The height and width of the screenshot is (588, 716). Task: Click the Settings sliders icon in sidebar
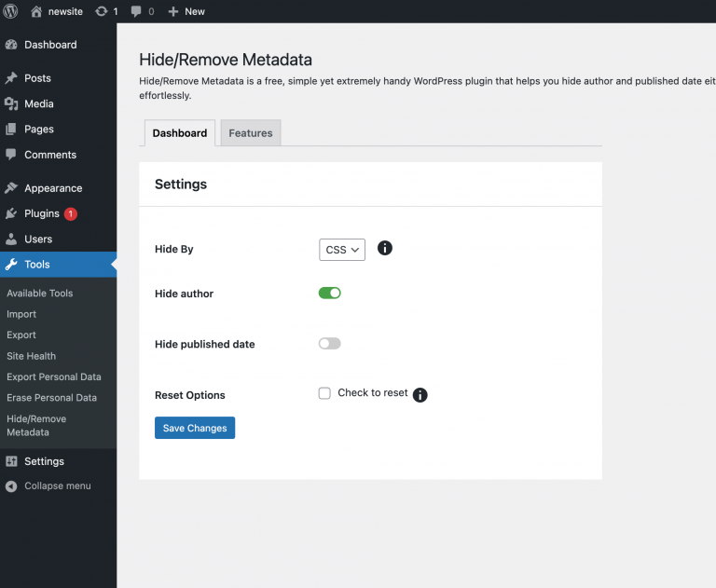pos(11,461)
